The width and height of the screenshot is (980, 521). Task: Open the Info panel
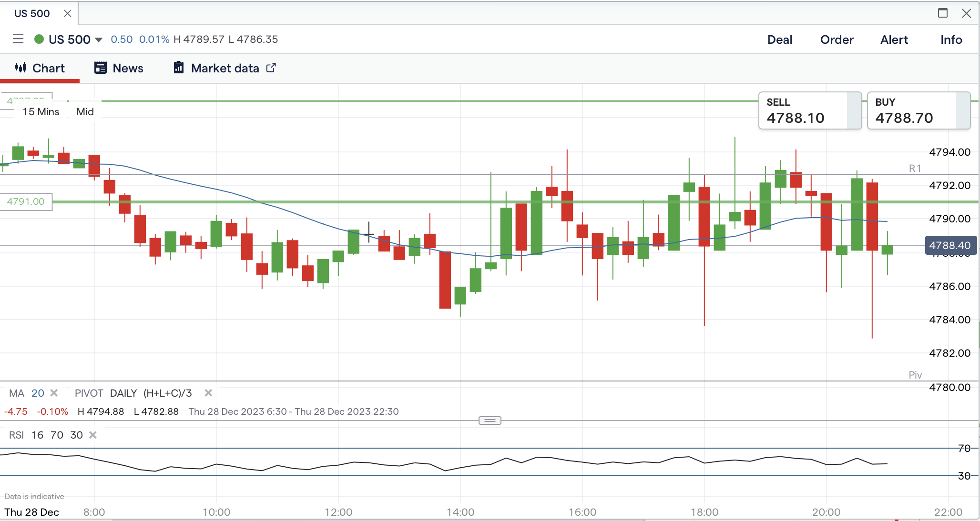[951, 40]
